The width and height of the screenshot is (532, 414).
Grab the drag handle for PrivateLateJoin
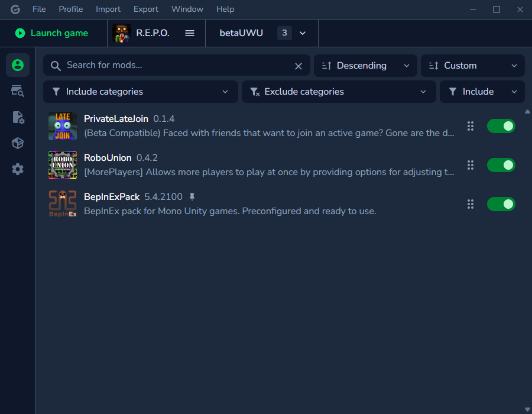(471, 126)
